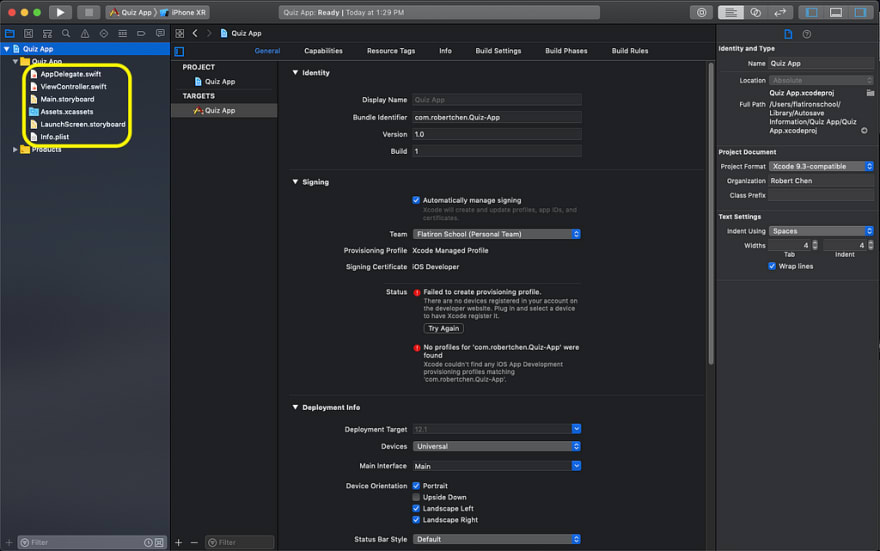The width and height of the screenshot is (880, 551).
Task: Open the Devices dropdown
Action: pyautogui.click(x=497, y=446)
